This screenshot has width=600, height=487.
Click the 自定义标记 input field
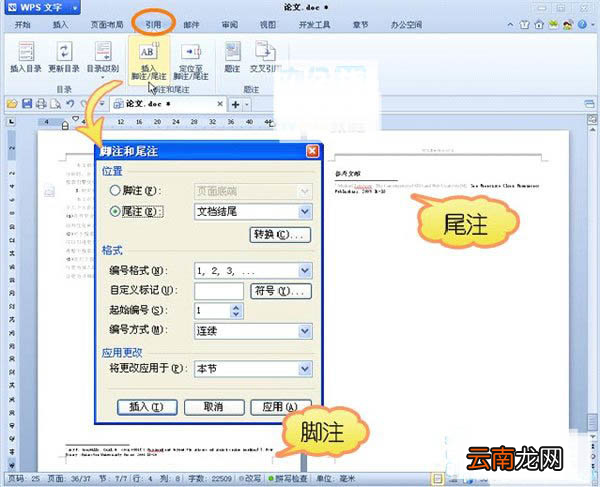218,291
